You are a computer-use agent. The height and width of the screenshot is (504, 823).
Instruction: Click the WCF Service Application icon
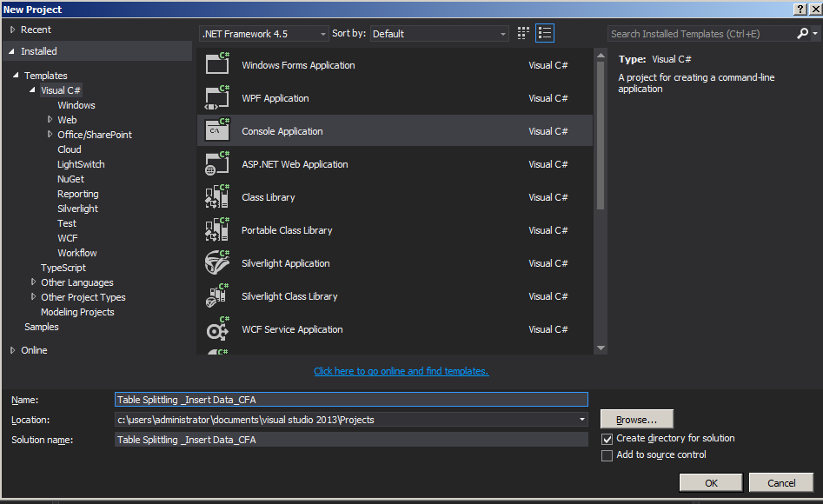pos(216,328)
